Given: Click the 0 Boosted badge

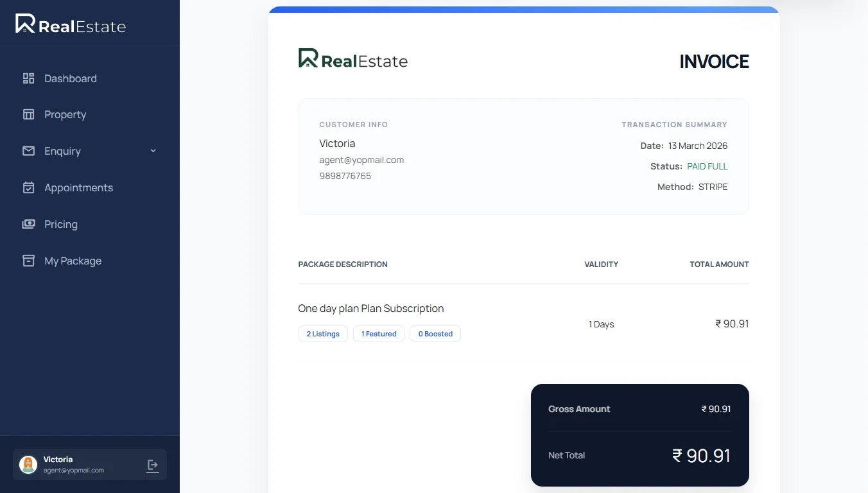Looking at the screenshot, I should click(435, 334).
